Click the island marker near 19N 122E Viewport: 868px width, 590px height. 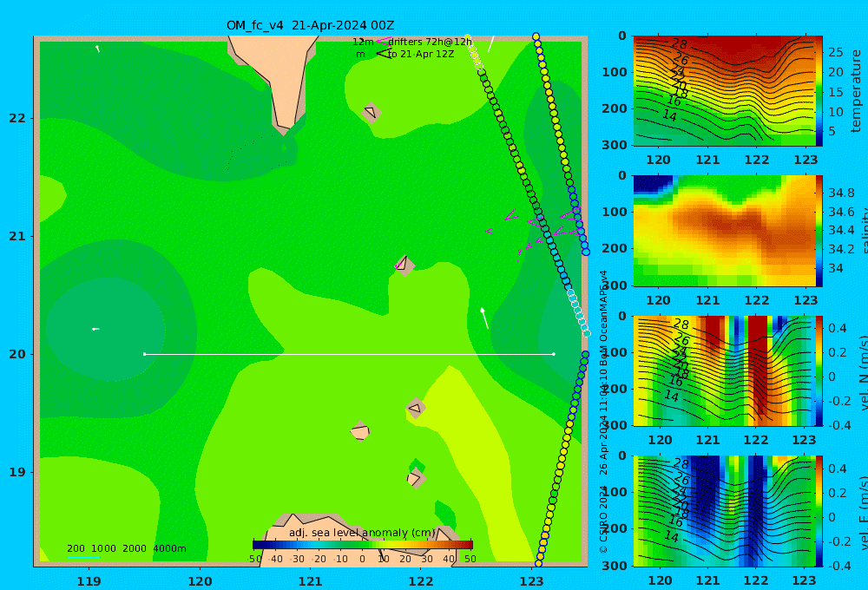coord(416,478)
